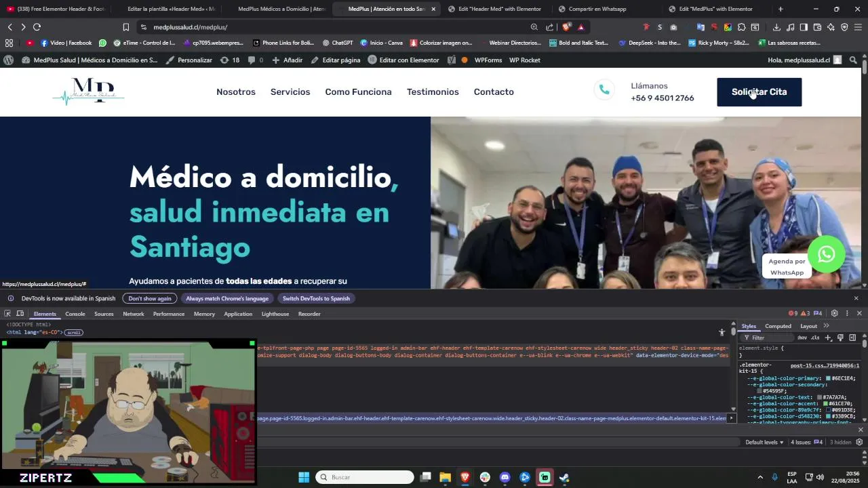Bookmark this page using the bookmark icon
Image resolution: width=868 pixels, height=488 pixels.
point(125,27)
